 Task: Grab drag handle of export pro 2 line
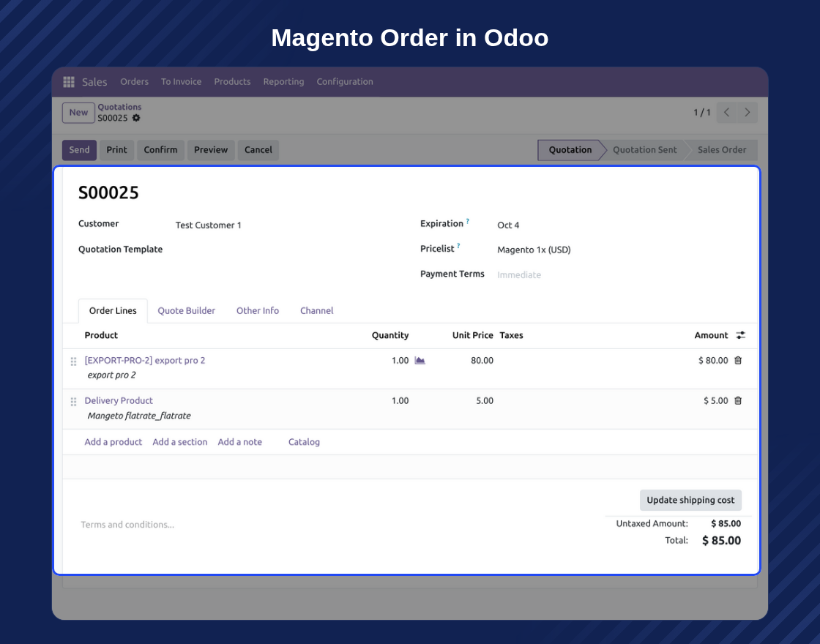(x=74, y=362)
